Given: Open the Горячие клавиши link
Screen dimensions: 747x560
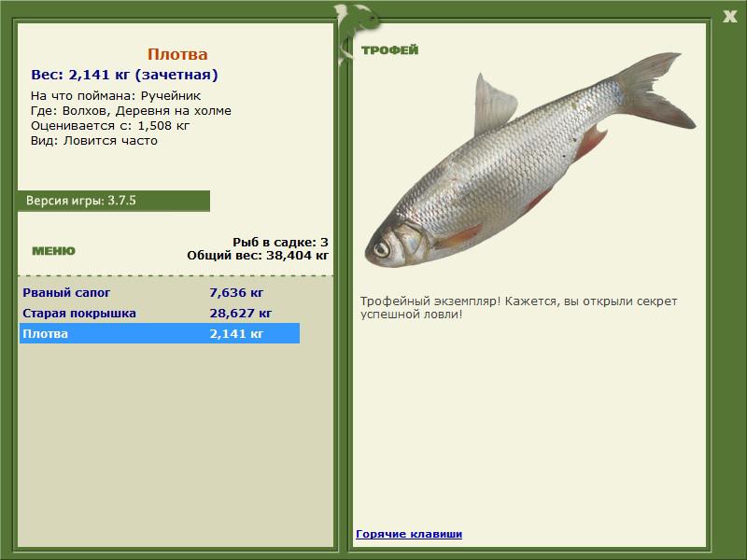Looking at the screenshot, I should [409, 534].
